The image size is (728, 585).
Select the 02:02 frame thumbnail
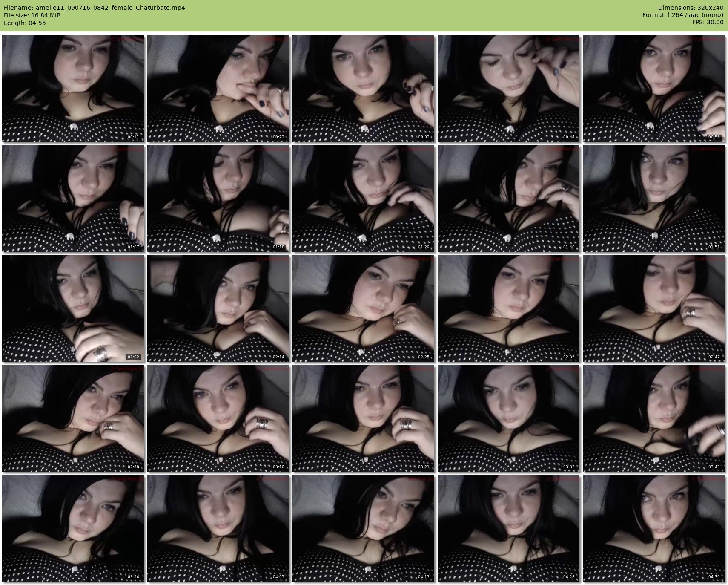(x=73, y=308)
